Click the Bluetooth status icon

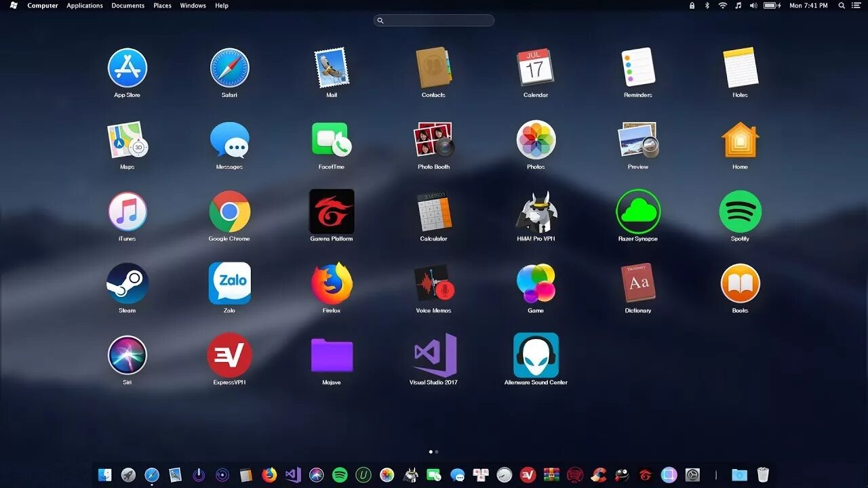[x=707, y=5]
